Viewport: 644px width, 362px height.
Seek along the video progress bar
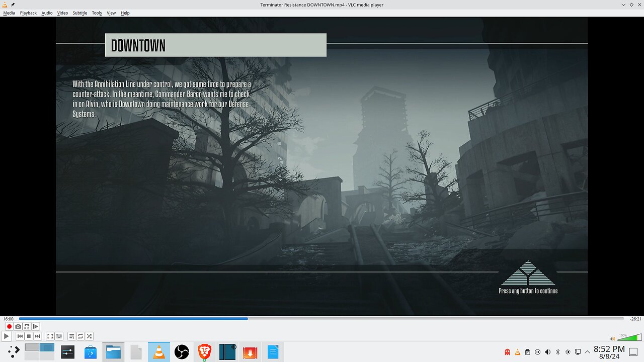click(321, 319)
